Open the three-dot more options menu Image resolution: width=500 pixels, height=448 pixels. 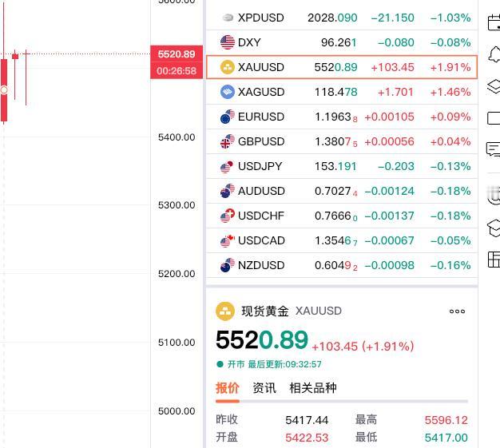(x=458, y=311)
